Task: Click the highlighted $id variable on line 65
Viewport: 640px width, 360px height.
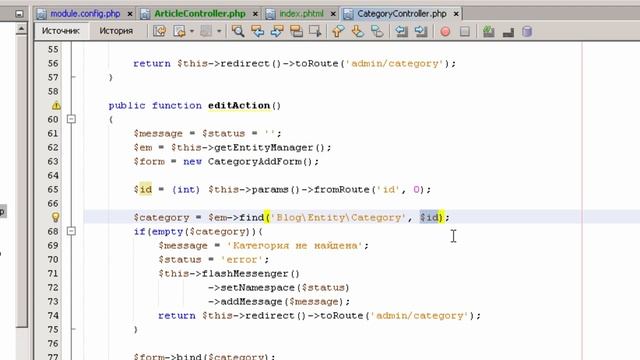Action: click(x=143, y=189)
